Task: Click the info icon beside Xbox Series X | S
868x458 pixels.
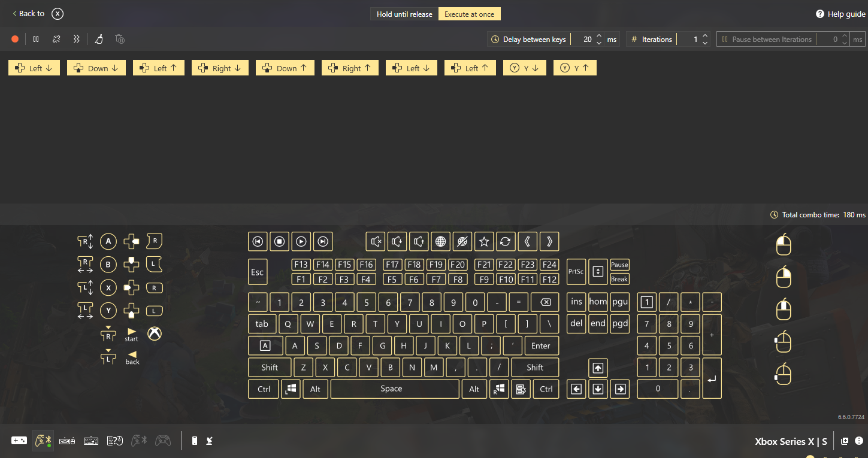Action: [x=859, y=441]
